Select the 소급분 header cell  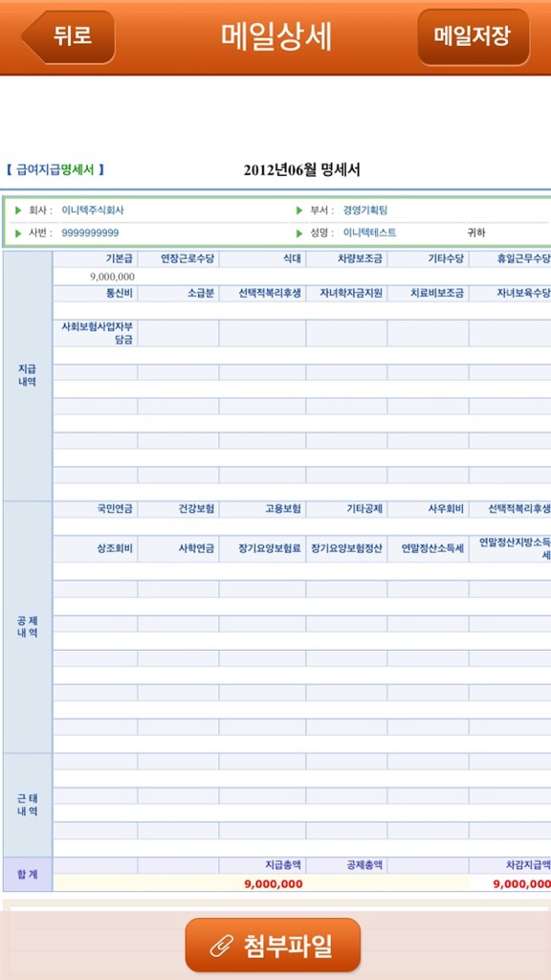tap(178, 293)
